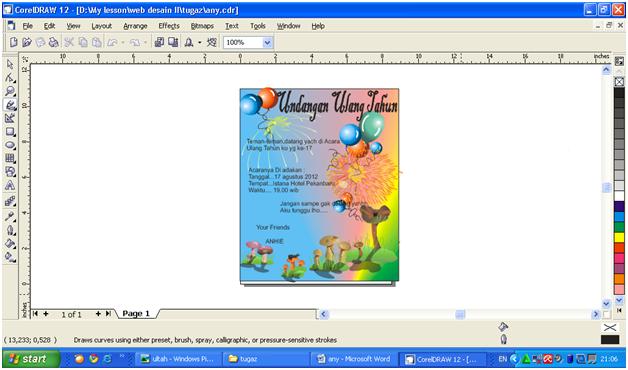The image size is (628, 370).
Task: Select the Interactive Blend tool
Action: coord(10,201)
